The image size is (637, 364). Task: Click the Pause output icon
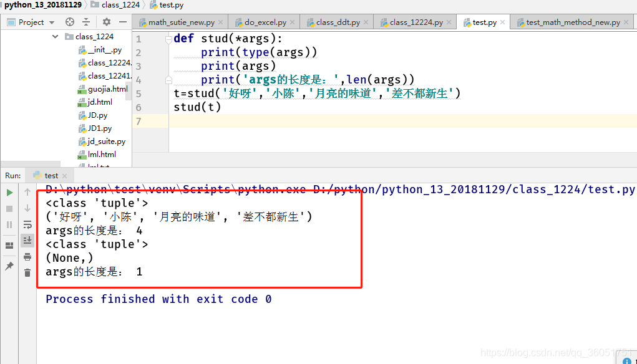(x=9, y=225)
